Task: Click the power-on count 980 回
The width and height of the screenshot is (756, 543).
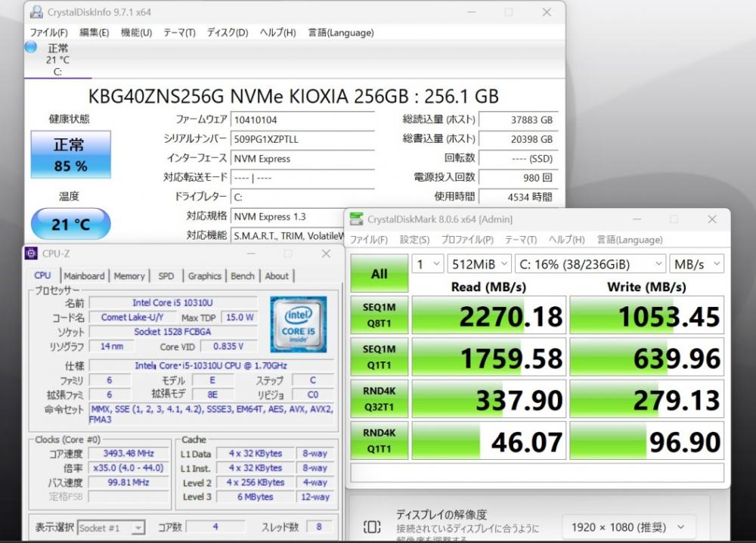Action: coord(519,178)
